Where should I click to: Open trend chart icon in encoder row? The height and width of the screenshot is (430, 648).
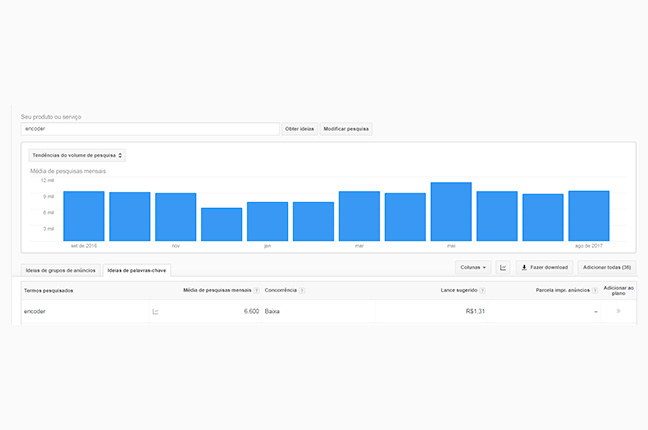155,311
